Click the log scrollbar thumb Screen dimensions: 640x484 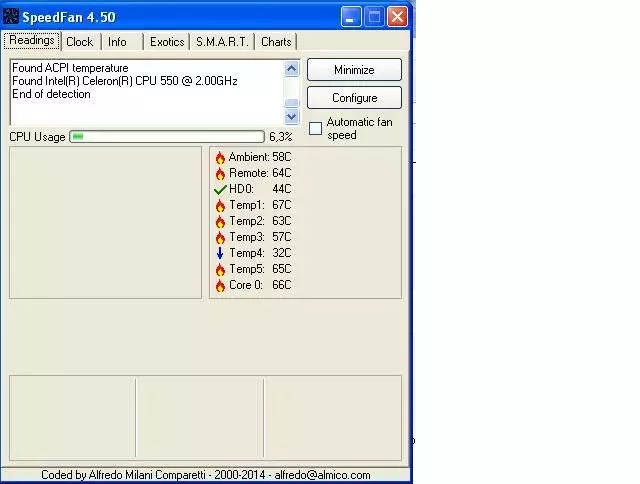[291, 103]
